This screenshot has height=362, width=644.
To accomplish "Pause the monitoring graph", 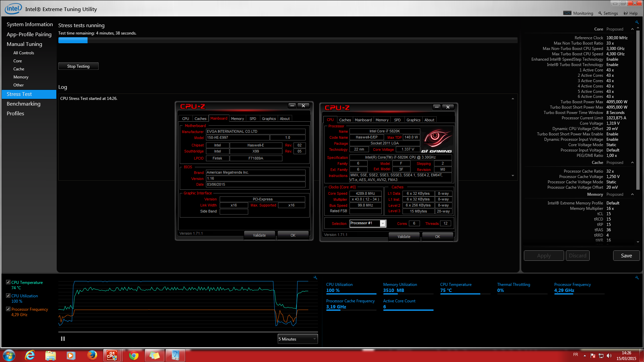I will [x=63, y=339].
